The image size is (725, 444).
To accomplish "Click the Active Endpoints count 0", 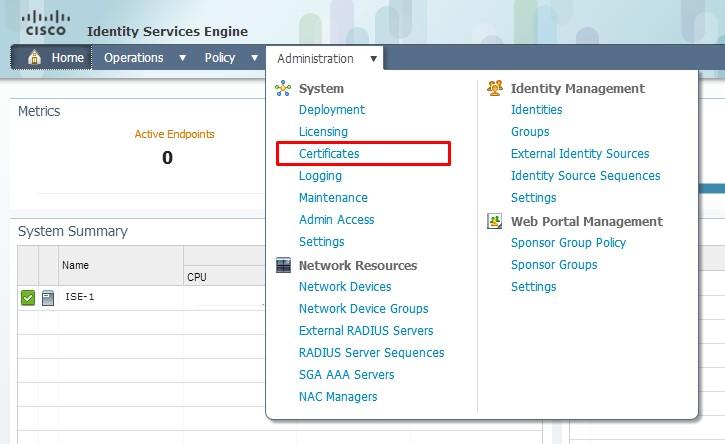I will click(x=167, y=158).
